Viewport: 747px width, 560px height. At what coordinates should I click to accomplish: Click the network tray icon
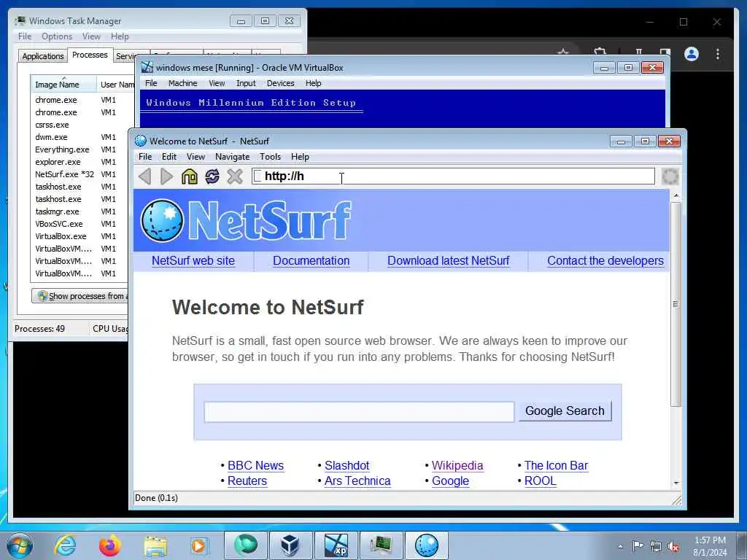[656, 546]
